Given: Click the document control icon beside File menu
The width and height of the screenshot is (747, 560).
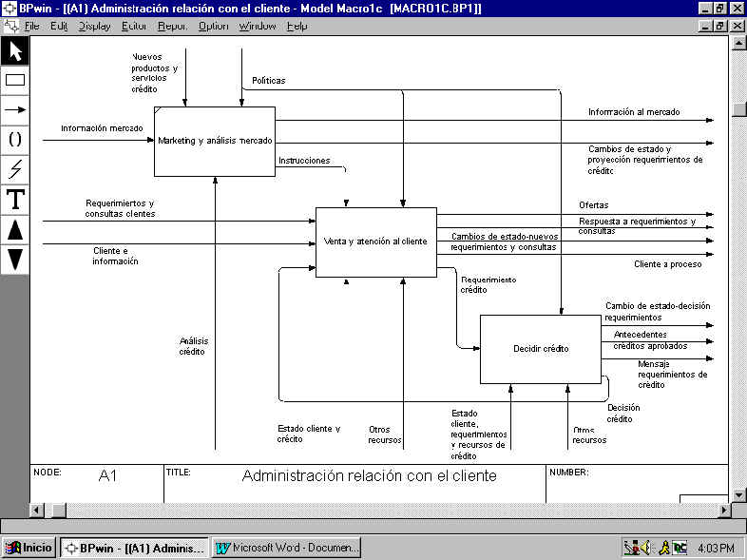Looking at the screenshot, I should pyautogui.click(x=11, y=26).
